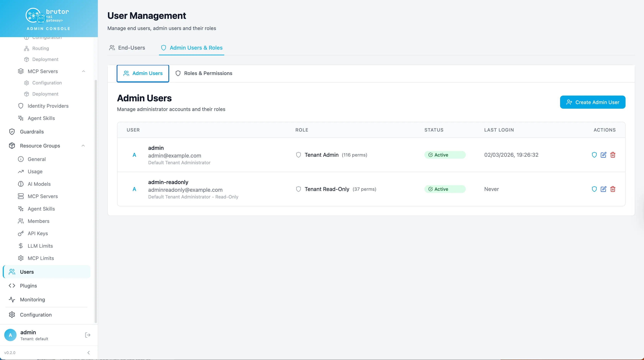This screenshot has height=360, width=644.
Task: Click Tenant Read-Only role text
Action: tap(327, 189)
